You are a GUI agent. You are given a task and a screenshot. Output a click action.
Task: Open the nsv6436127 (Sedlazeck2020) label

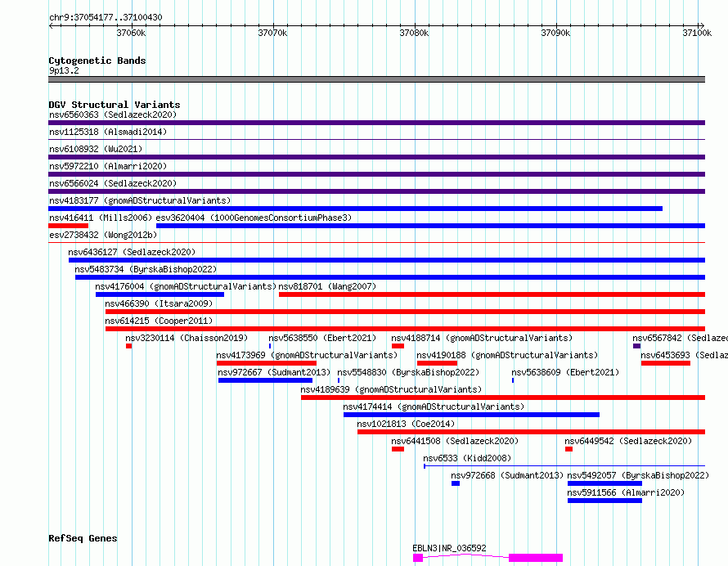click(x=132, y=252)
